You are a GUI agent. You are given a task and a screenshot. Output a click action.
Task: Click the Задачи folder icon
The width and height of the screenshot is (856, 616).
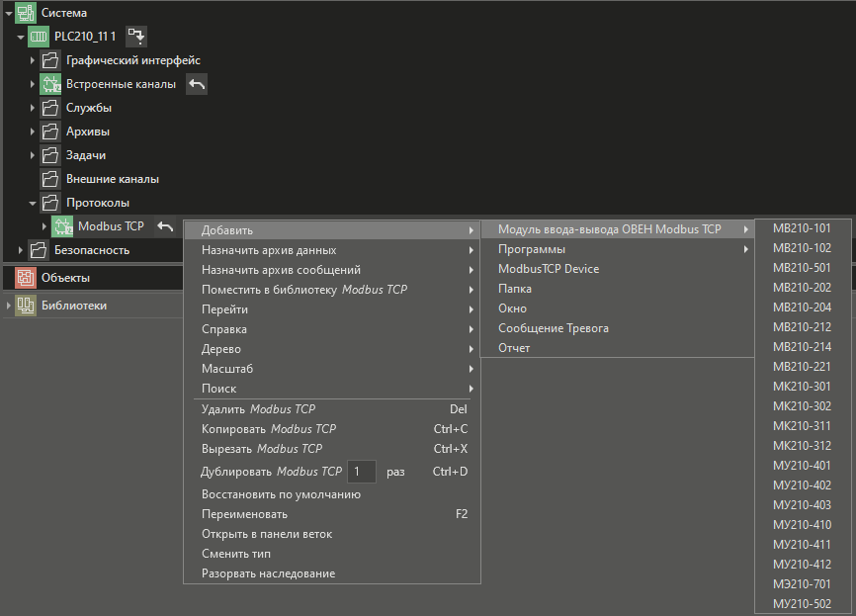pos(50,155)
